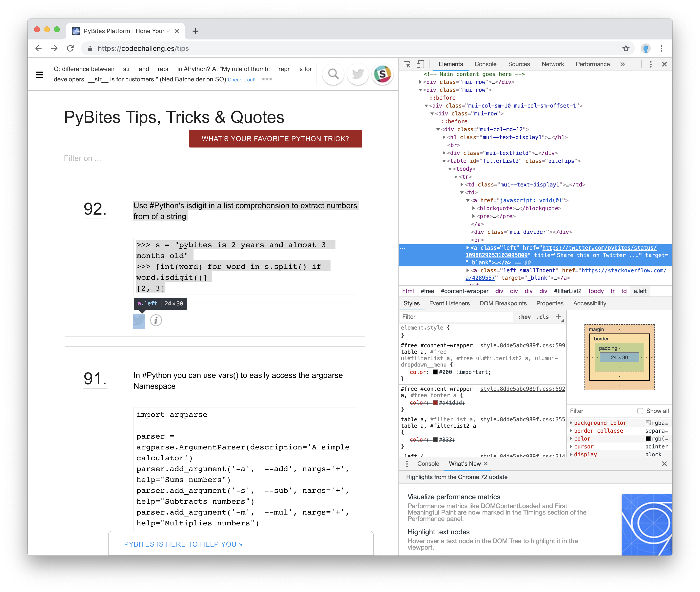Click the #a41d1d color swatch
The image size is (700, 592).
435,403
